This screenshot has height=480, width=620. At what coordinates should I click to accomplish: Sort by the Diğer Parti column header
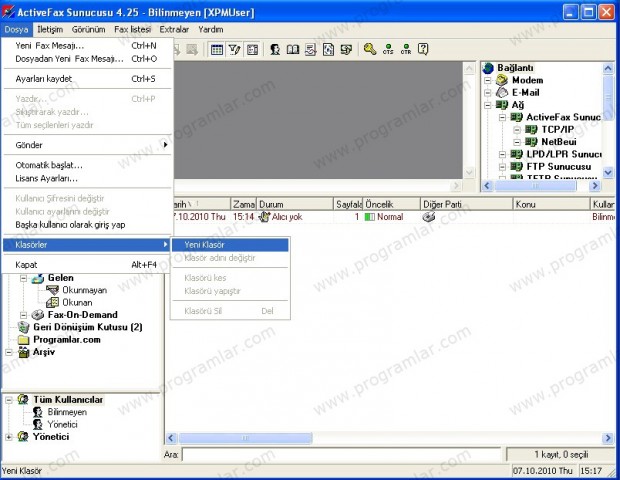467,204
